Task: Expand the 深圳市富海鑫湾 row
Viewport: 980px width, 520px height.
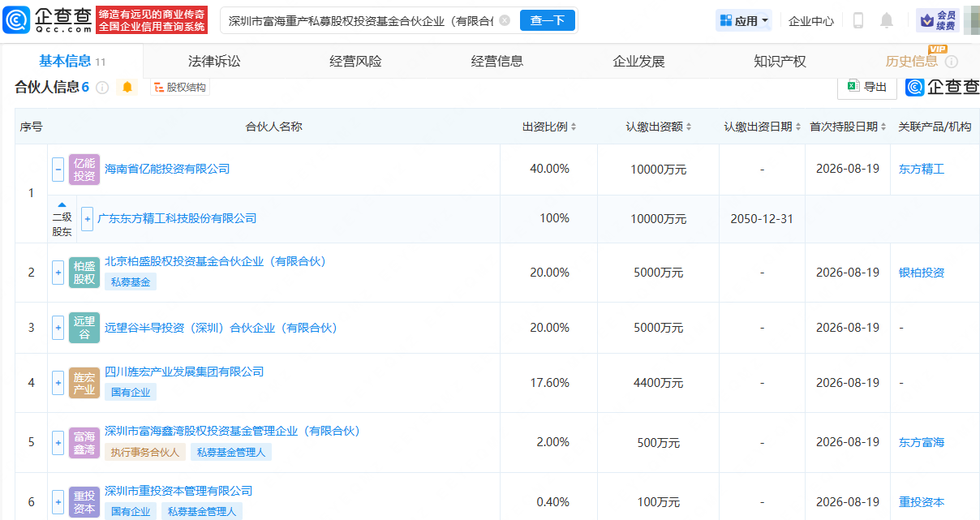Action: [58, 442]
